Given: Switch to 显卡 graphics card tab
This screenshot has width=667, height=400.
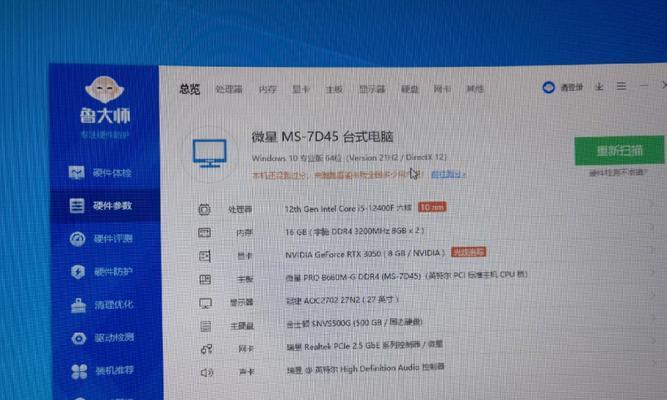Looking at the screenshot, I should pos(301,89).
